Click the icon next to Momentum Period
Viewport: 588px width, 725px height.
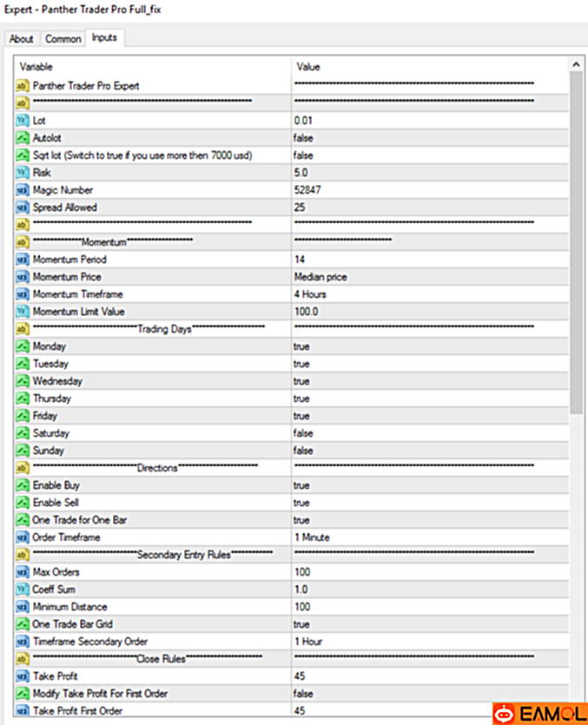[x=23, y=259]
